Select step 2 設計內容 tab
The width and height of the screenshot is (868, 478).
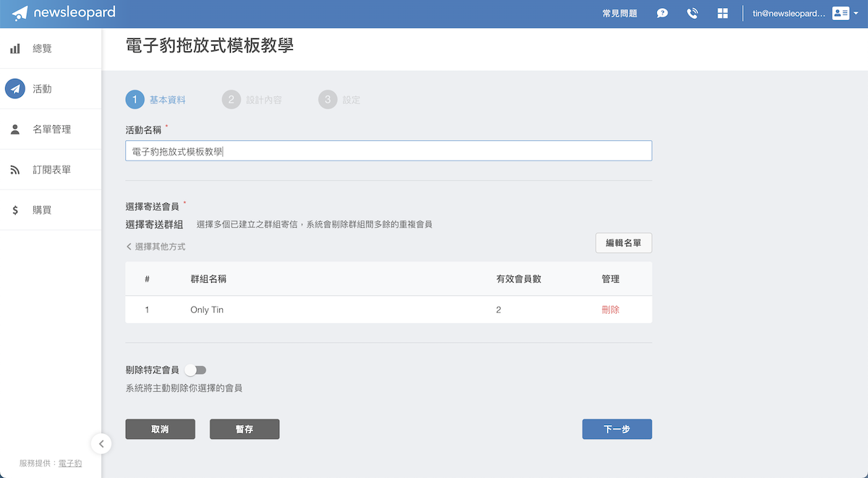252,100
